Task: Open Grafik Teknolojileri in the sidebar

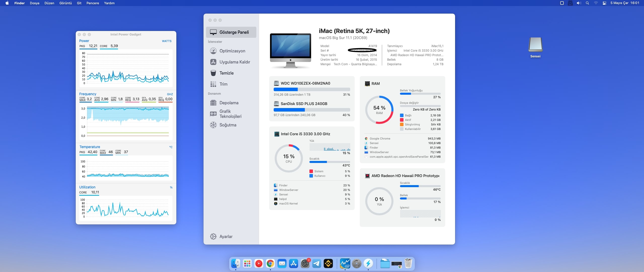Action: click(230, 114)
